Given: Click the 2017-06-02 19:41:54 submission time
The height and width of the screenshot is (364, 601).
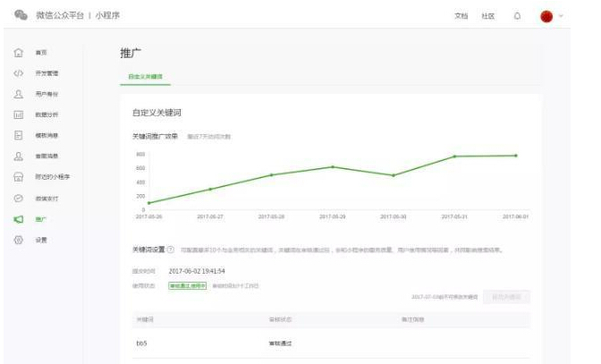Looking at the screenshot, I should pyautogui.click(x=197, y=271).
